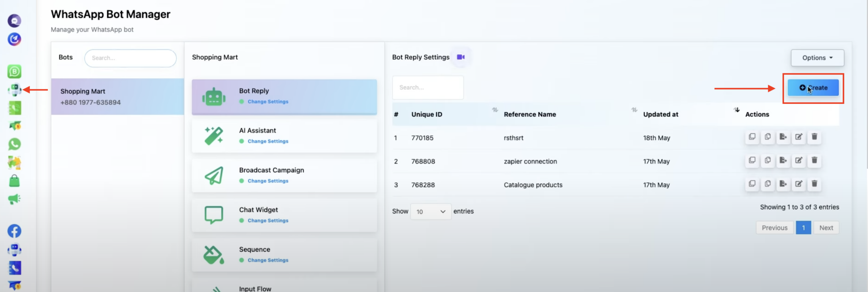Select page 1 in pagination

coord(803,228)
